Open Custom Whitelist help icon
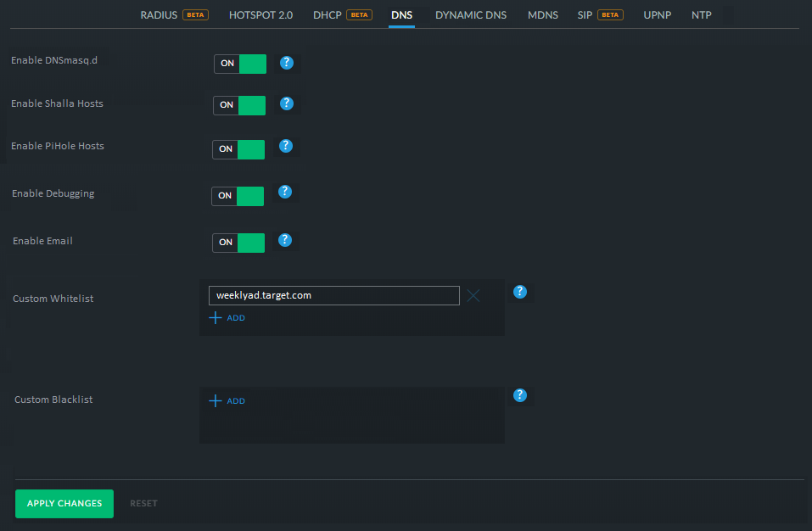This screenshot has height=531, width=812. (520, 292)
